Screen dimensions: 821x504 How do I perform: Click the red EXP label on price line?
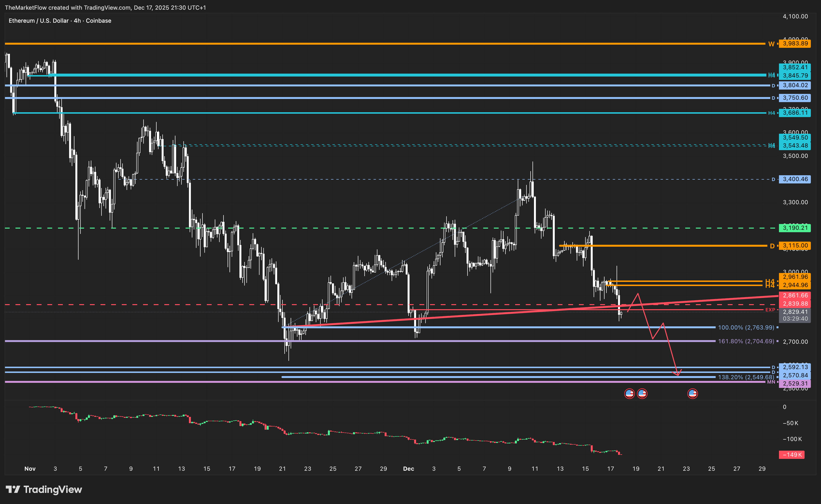click(x=770, y=310)
